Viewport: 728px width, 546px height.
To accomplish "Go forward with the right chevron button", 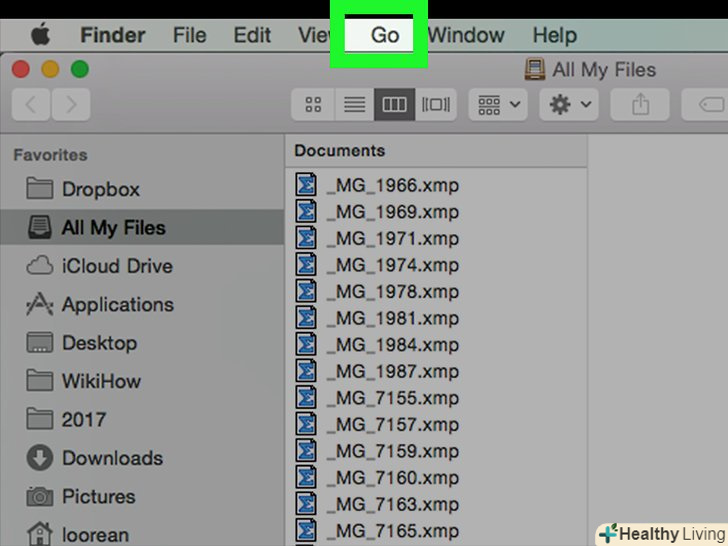I will [x=71, y=104].
